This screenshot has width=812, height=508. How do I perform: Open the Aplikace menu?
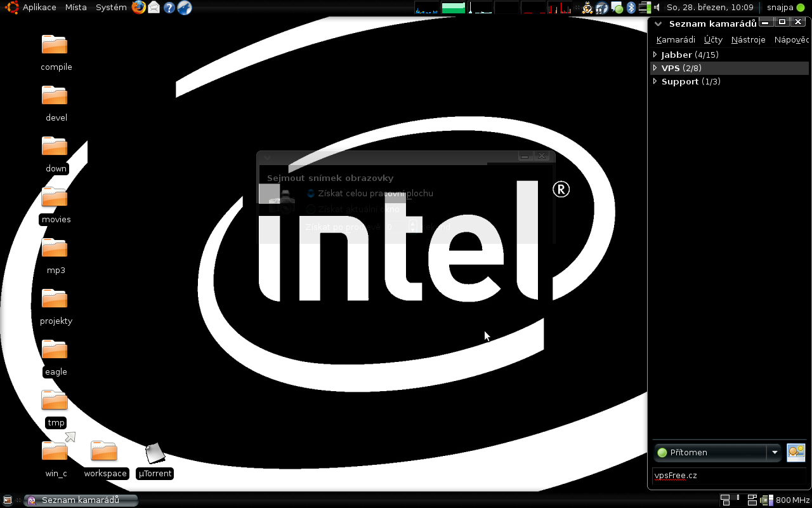[x=39, y=8]
